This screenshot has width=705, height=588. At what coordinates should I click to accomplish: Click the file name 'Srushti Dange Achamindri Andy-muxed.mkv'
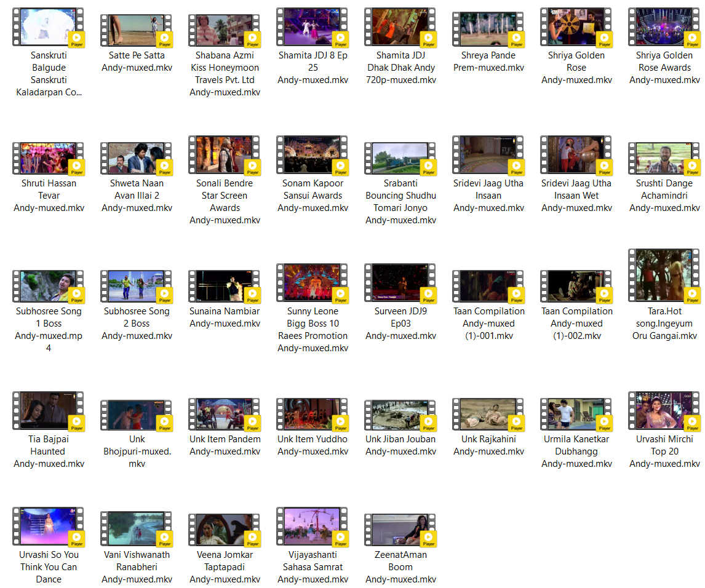(664, 196)
